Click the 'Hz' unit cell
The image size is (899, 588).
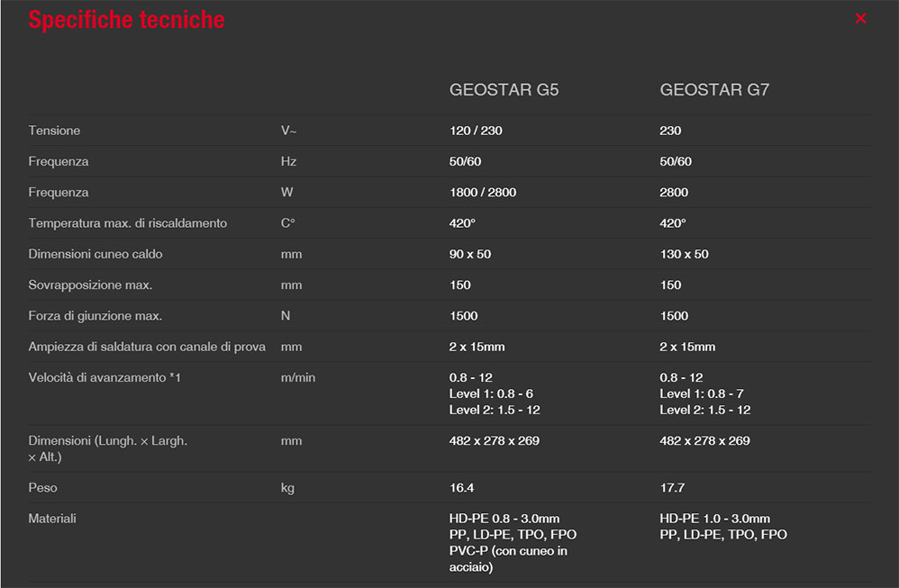click(288, 161)
